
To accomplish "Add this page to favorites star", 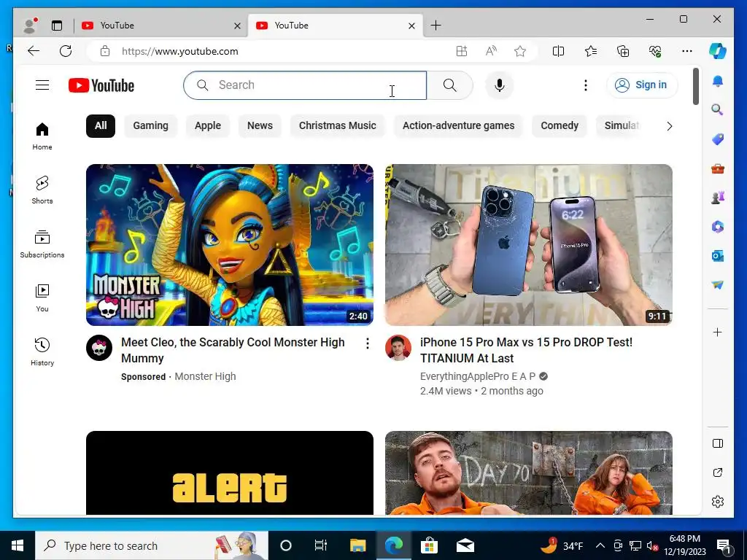I will pyautogui.click(x=520, y=51).
